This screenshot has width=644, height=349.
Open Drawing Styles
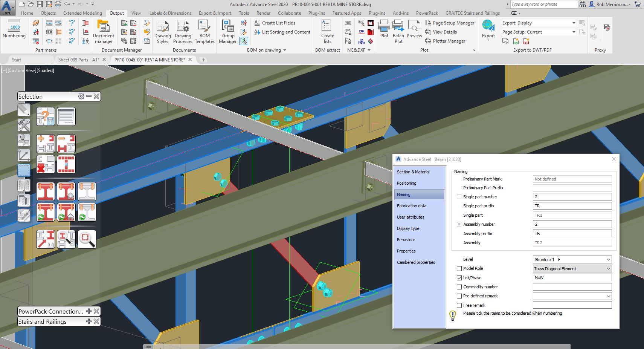[163, 32]
